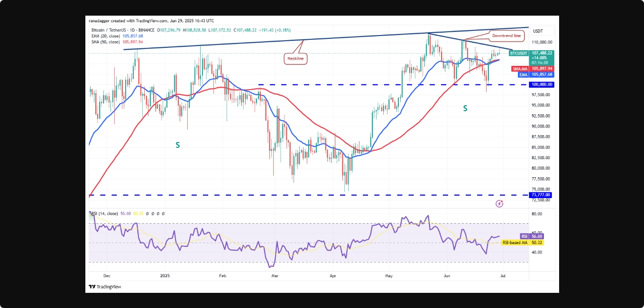
Task: Click the 2025 label on time axis
Action: (x=165, y=275)
